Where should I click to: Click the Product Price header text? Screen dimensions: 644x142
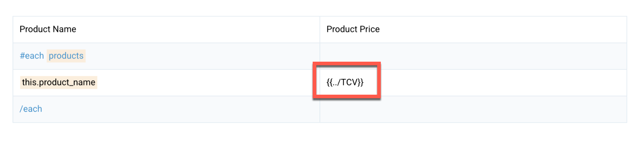[353, 29]
